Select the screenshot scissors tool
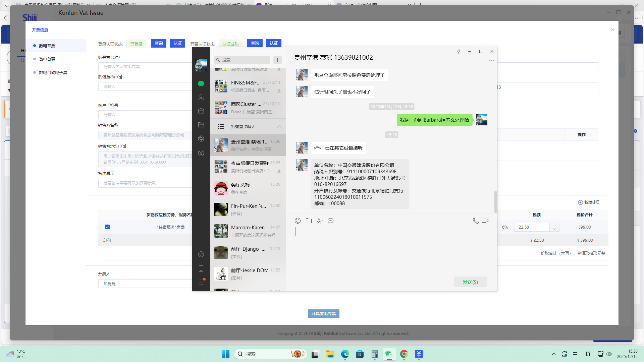This screenshot has height=362, width=644. point(319,221)
